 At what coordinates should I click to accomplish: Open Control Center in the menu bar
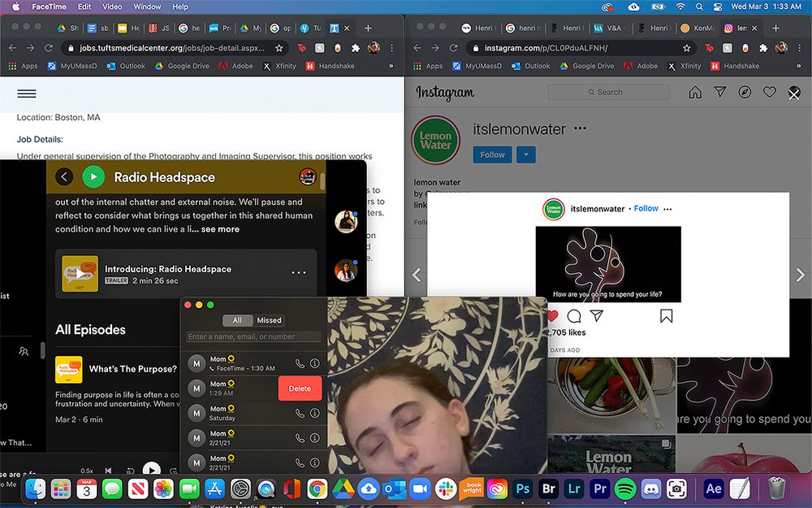pos(718,7)
